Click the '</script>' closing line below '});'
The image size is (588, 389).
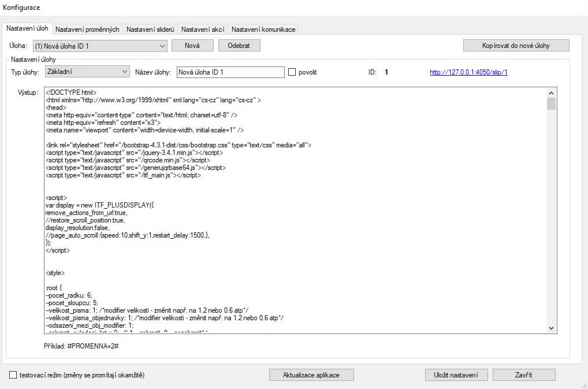(58, 250)
